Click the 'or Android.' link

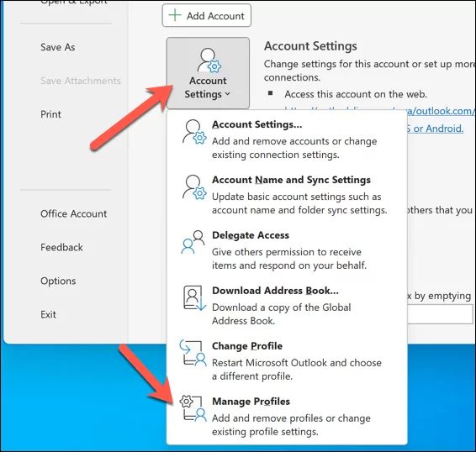pyautogui.click(x=436, y=129)
